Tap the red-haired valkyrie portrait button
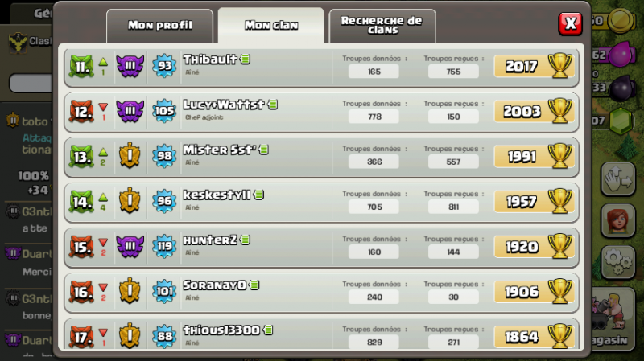 tap(618, 221)
